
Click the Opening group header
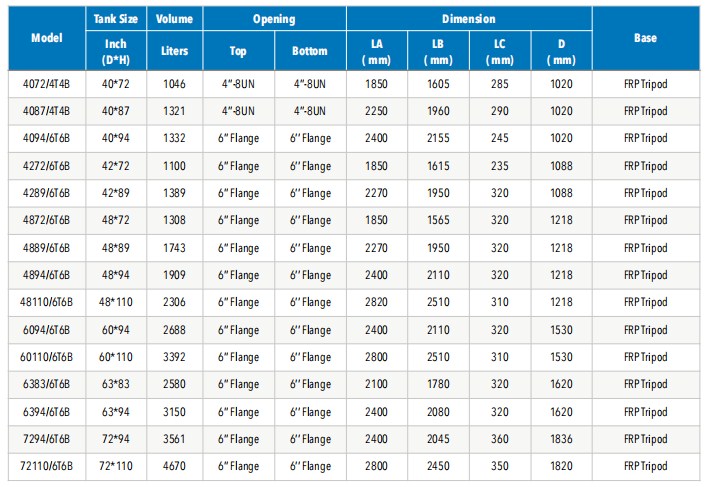(274, 19)
